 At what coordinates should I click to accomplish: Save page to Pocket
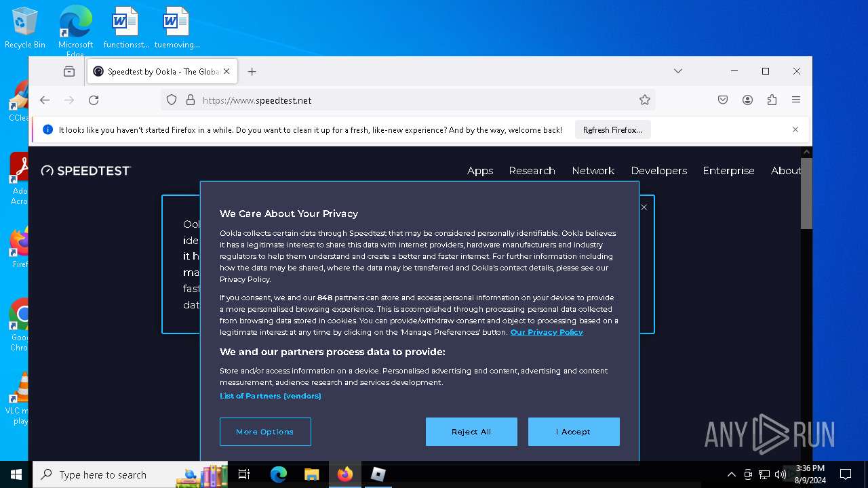723,100
